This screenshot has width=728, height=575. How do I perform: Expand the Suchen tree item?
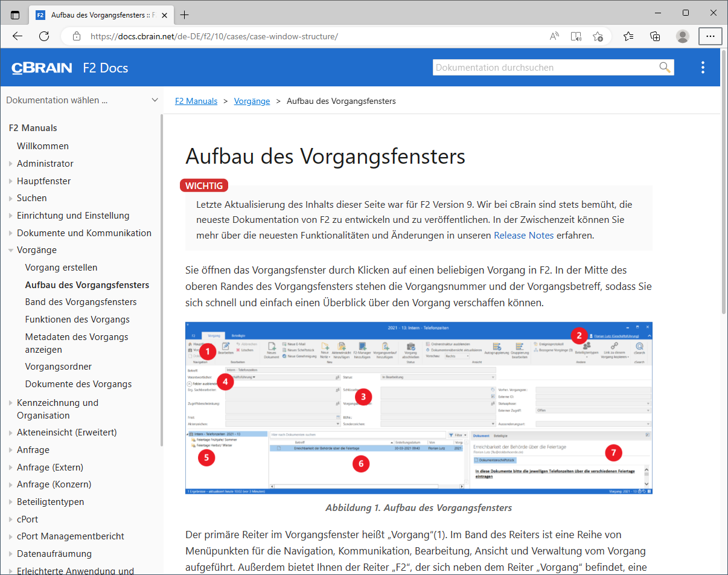pos(11,198)
